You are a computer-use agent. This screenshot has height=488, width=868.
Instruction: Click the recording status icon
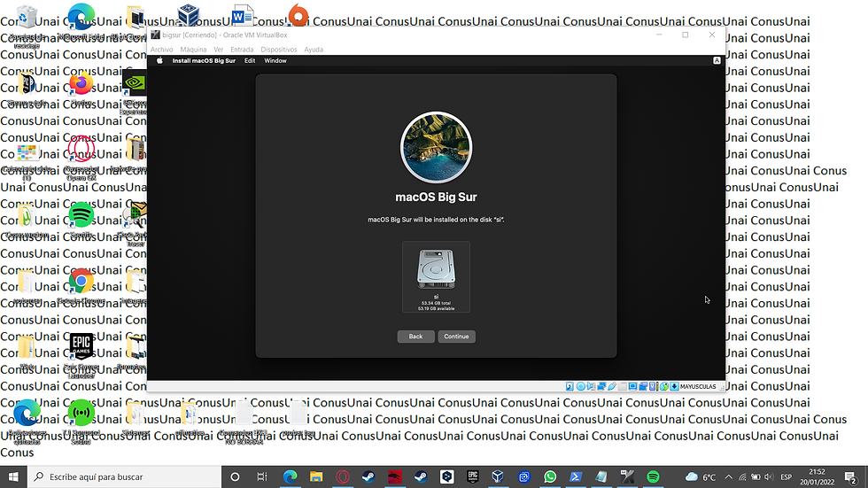pos(643,386)
